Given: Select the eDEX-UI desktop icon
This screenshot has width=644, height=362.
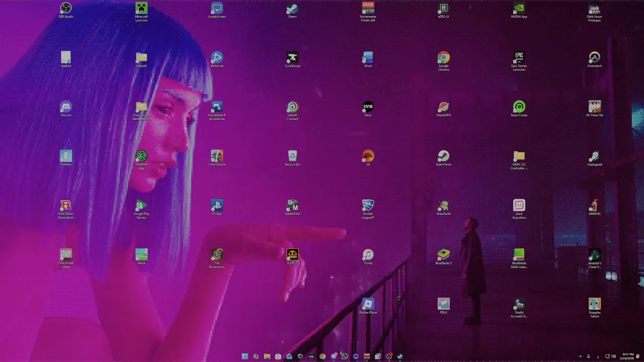Looking at the screenshot, I should (443, 11).
